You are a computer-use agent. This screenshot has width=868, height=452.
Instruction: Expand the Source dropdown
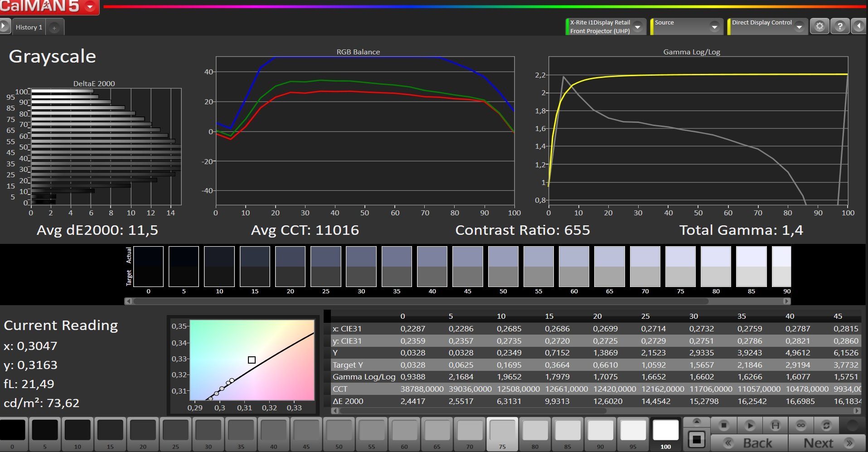[x=715, y=27]
